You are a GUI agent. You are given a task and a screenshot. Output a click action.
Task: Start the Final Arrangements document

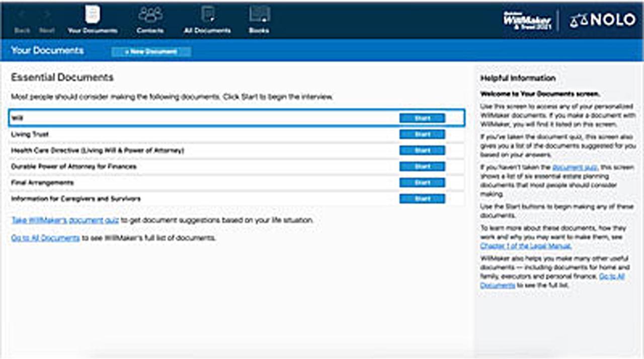422,183
